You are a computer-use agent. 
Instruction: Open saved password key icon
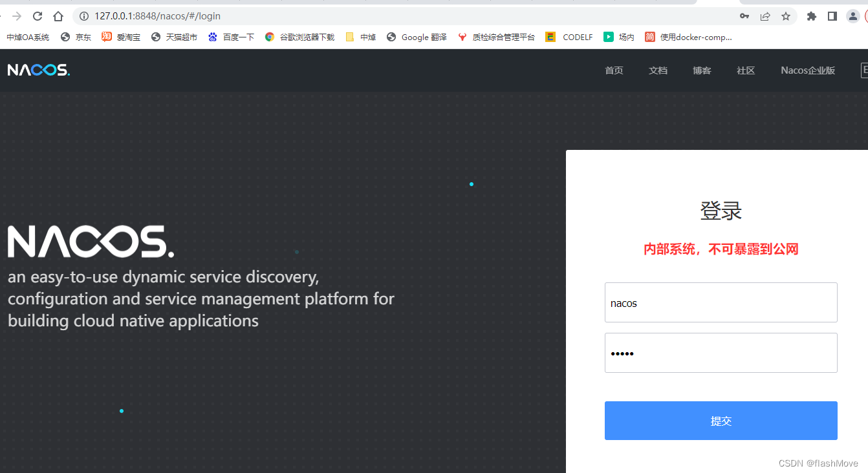pos(744,16)
